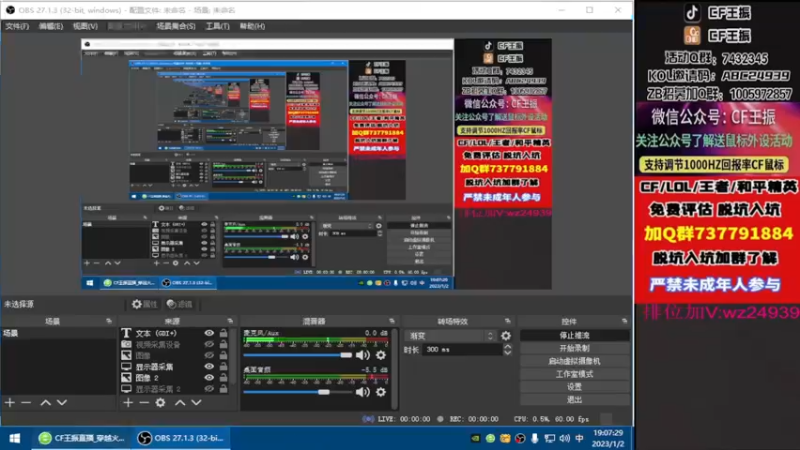Image resolution: width=800 pixels, height=450 pixels.
Task: Open transition properties gear next to 渐变
Action: 506,336
